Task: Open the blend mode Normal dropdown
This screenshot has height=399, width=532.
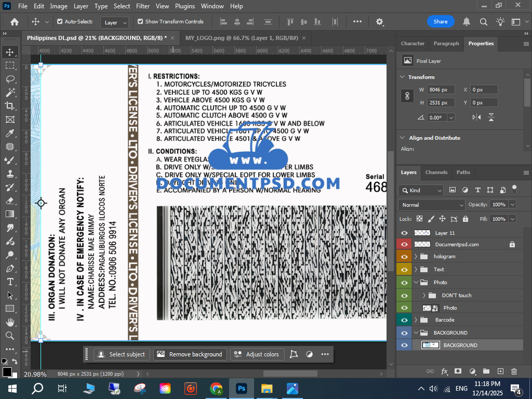Action: click(x=432, y=205)
